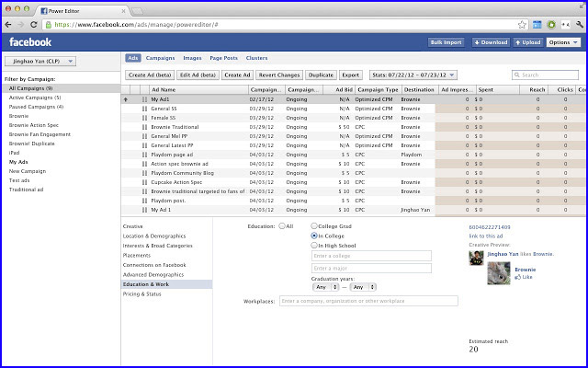Open the Creative section
Image resolution: width=588 pixels, height=368 pixels.
pos(132,226)
